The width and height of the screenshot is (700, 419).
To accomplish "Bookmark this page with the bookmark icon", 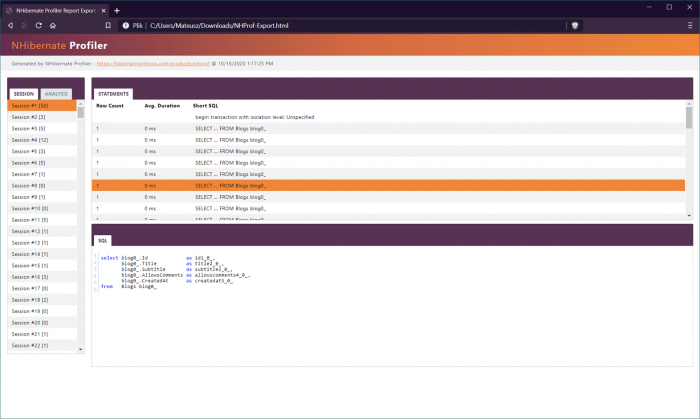I will pyautogui.click(x=108, y=25).
